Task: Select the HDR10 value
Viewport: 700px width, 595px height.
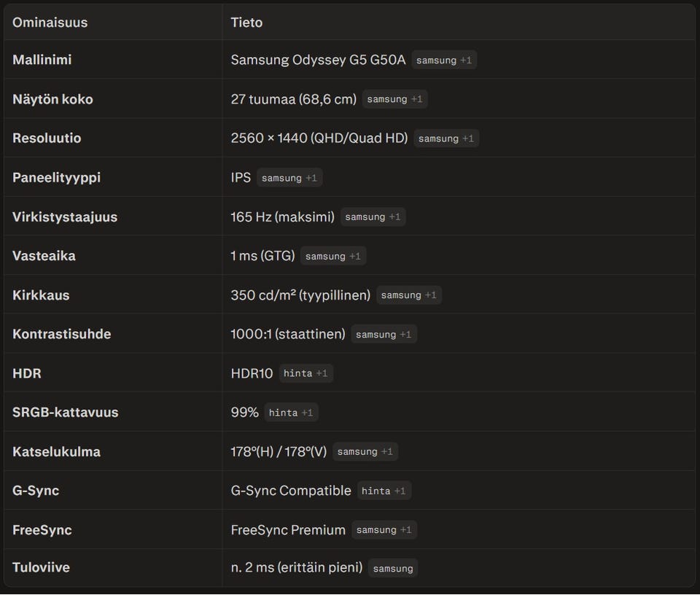Action: [252, 373]
